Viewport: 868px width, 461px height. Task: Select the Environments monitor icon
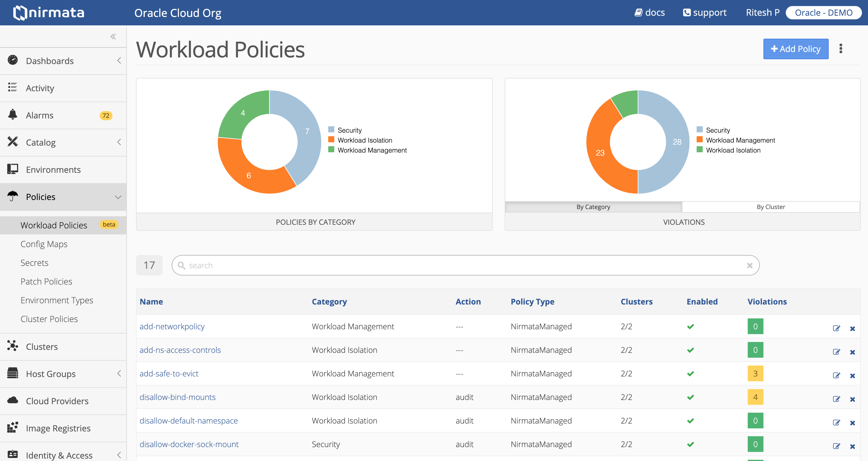12,169
